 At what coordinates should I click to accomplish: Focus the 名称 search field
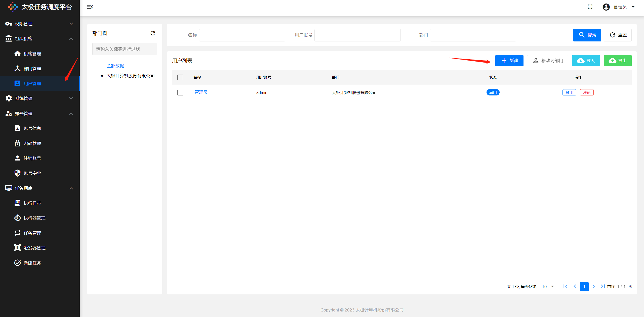click(242, 35)
